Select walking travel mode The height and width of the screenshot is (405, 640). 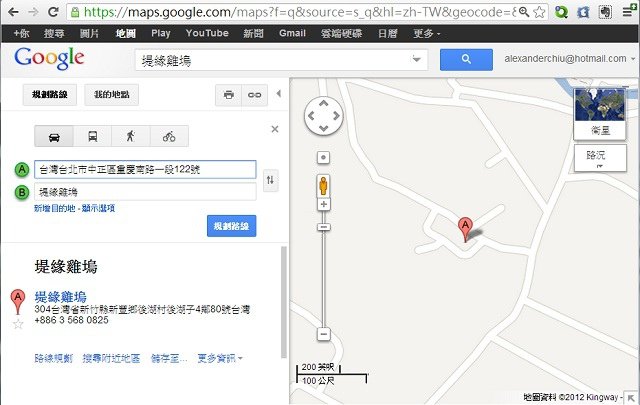pyautogui.click(x=131, y=136)
